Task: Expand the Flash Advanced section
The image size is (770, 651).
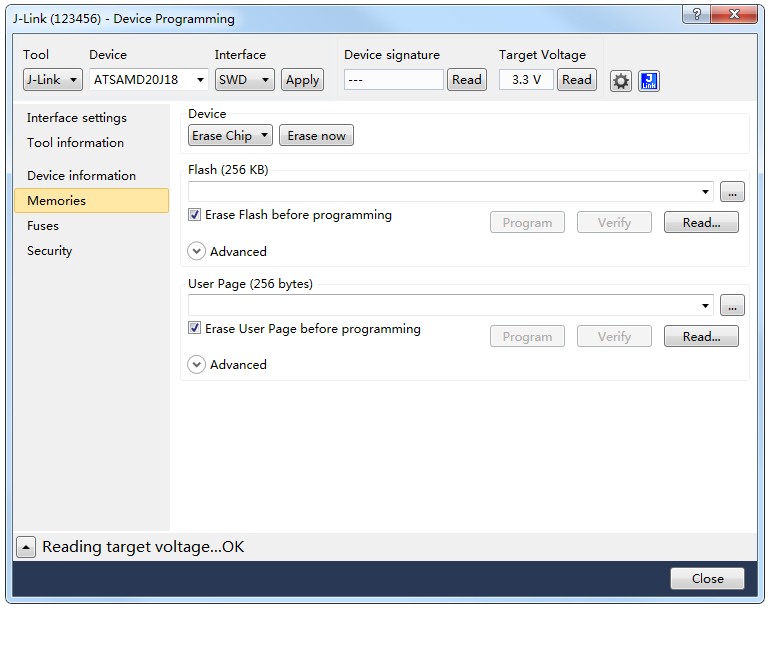Action: (x=197, y=251)
